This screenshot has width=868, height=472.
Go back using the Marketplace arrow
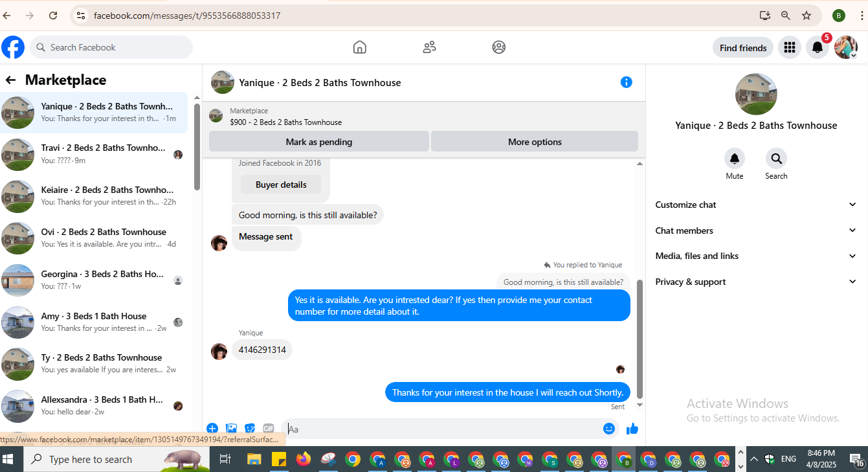point(10,80)
